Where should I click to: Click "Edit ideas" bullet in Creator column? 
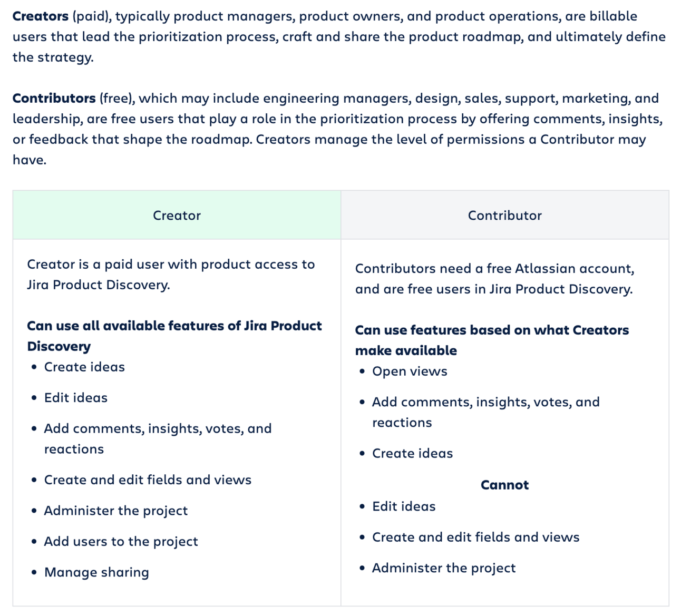coord(75,398)
